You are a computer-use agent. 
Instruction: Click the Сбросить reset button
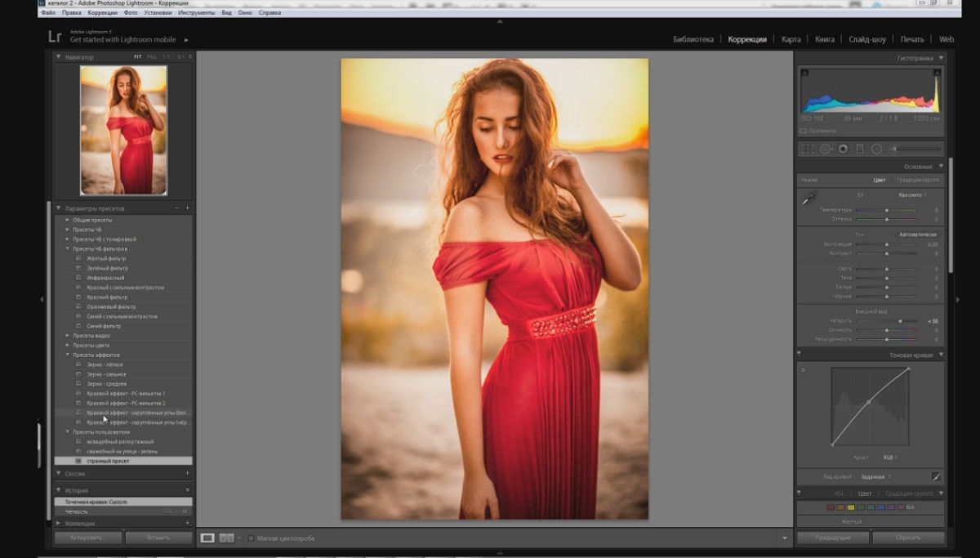(x=908, y=538)
